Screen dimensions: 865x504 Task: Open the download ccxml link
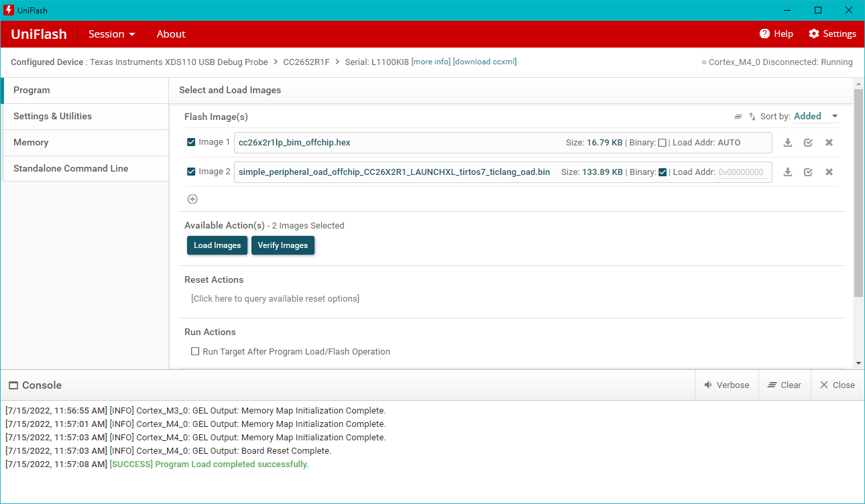tap(485, 62)
